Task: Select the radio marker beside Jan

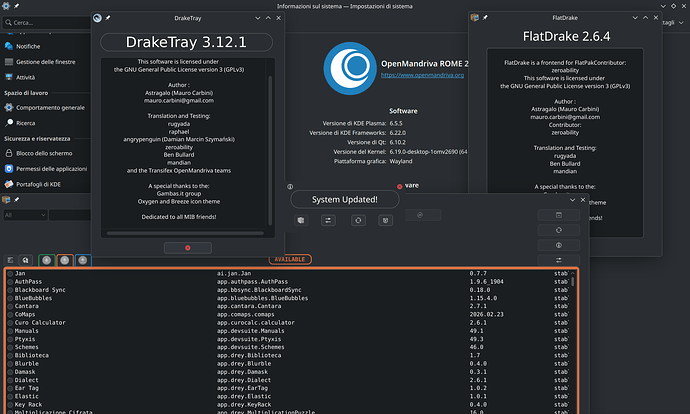Action: pyautogui.click(x=10, y=273)
